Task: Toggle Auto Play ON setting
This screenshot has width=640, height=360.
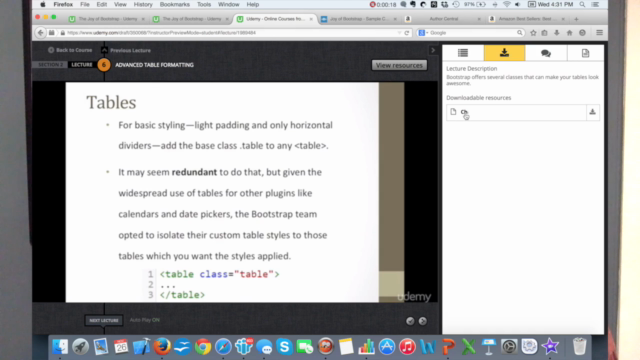Action: click(x=144, y=320)
